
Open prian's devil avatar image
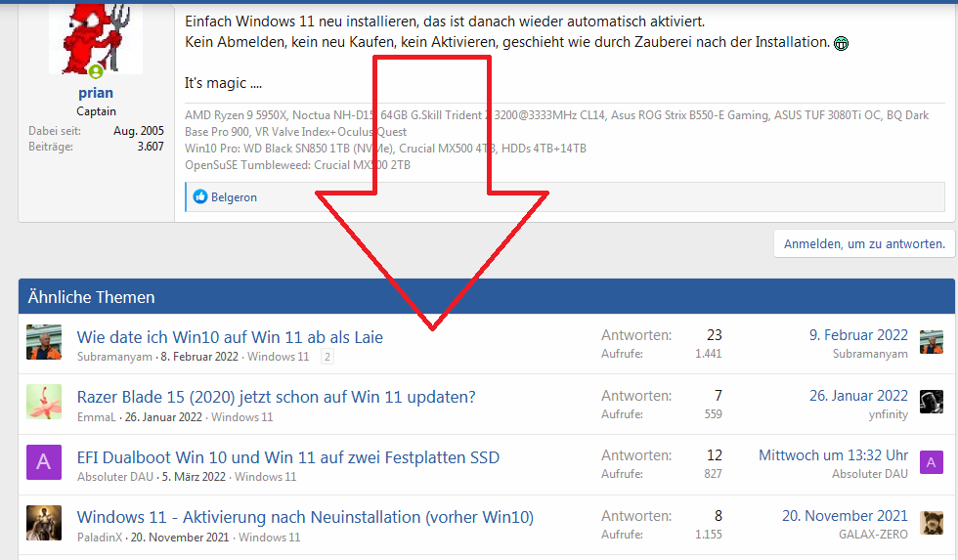[x=96, y=39]
